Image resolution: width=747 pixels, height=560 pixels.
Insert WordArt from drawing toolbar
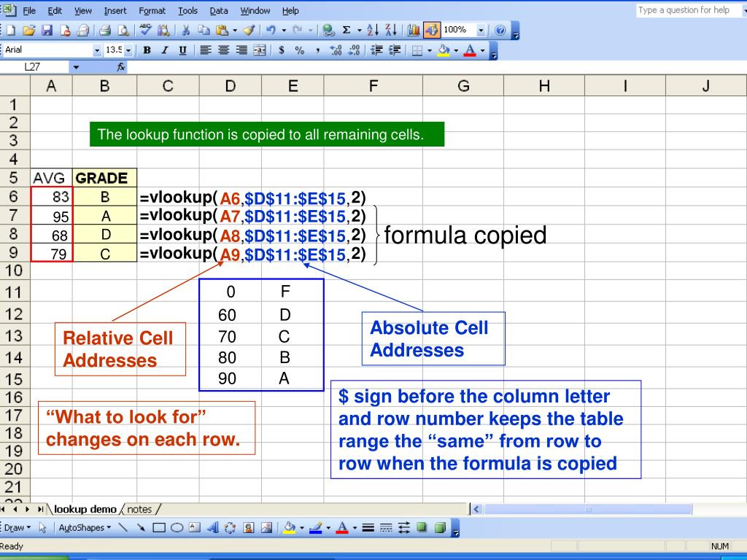click(212, 528)
